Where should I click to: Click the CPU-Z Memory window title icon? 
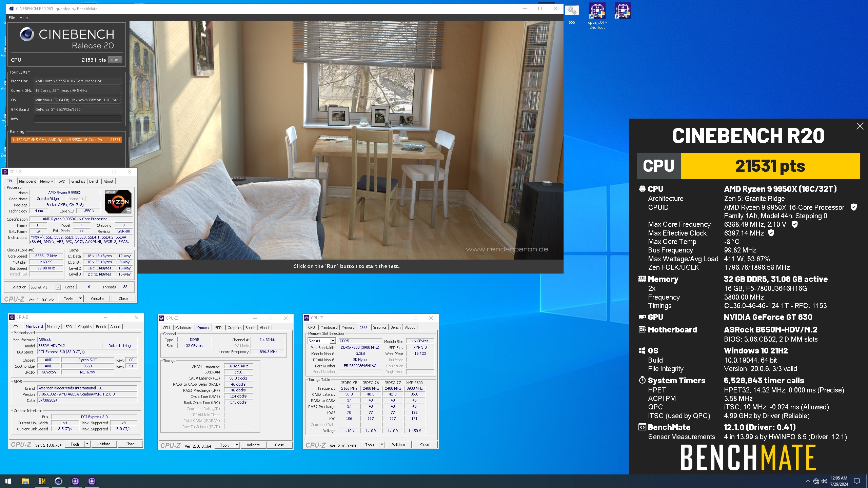point(161,318)
